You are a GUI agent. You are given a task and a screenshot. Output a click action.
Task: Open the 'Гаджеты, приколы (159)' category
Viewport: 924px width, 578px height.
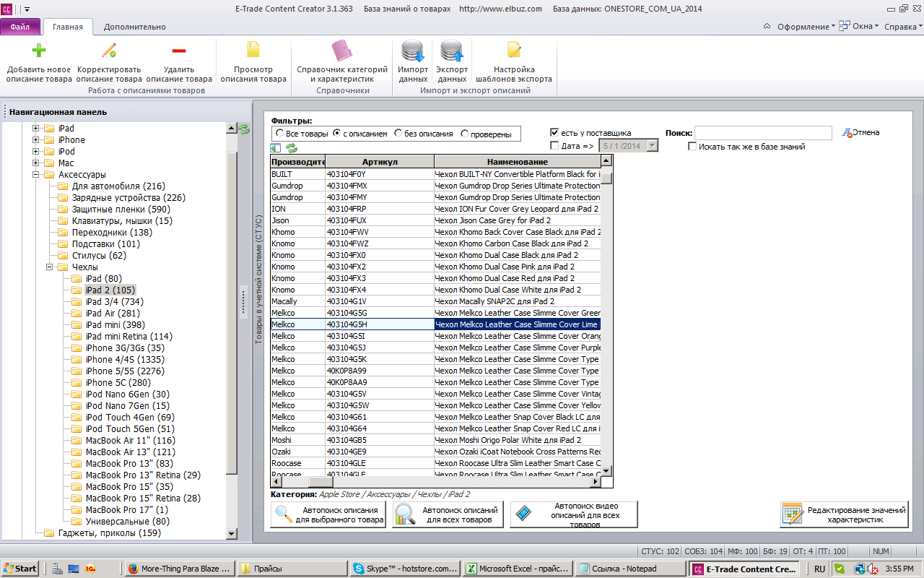point(110,533)
